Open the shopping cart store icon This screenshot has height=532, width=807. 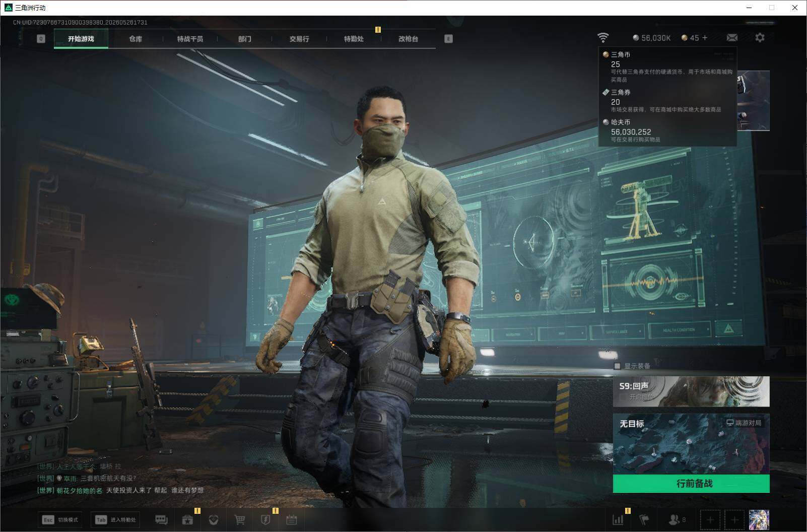(240, 520)
